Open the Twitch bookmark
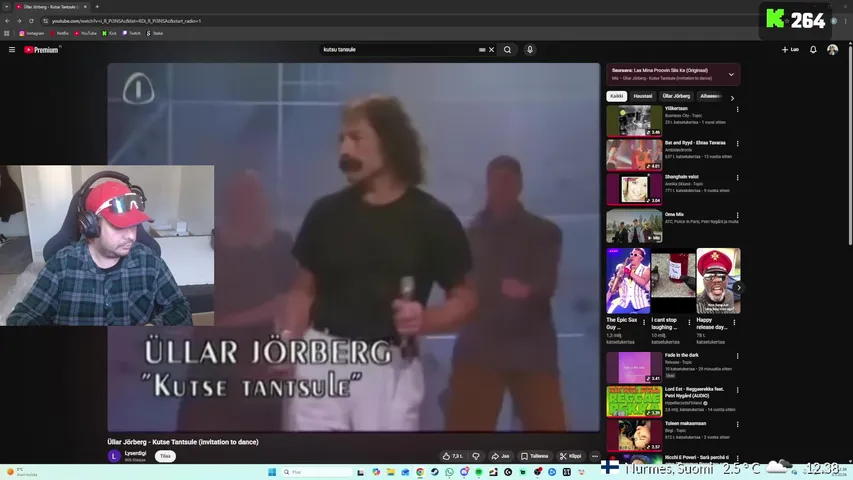The width and height of the screenshot is (853, 480). coord(131,33)
